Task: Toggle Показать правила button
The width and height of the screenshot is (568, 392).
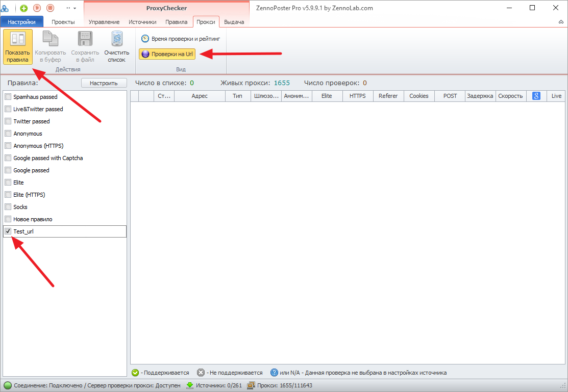Action: coord(17,47)
